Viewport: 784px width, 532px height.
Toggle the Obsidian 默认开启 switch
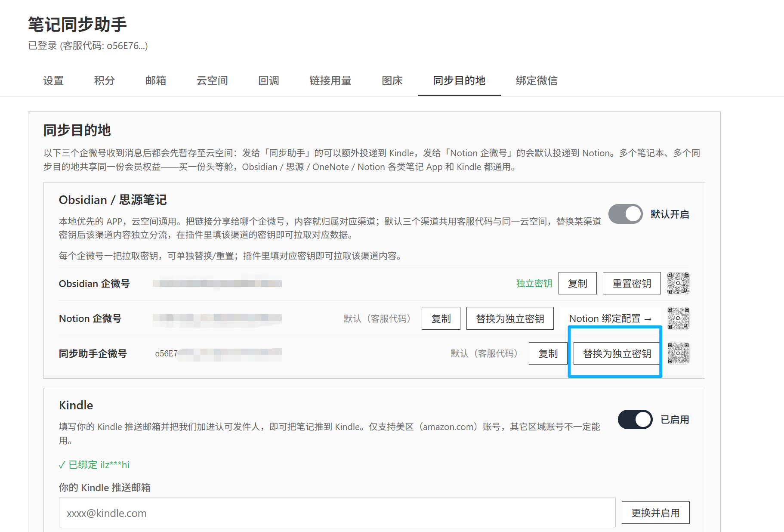tap(625, 214)
